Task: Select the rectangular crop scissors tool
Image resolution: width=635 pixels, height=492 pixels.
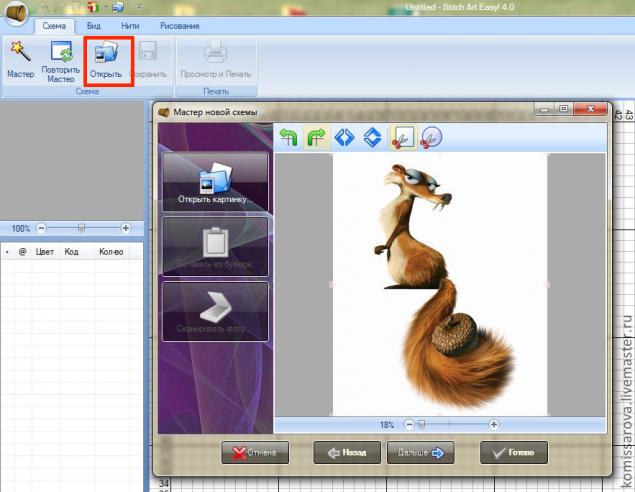Action: click(x=403, y=138)
